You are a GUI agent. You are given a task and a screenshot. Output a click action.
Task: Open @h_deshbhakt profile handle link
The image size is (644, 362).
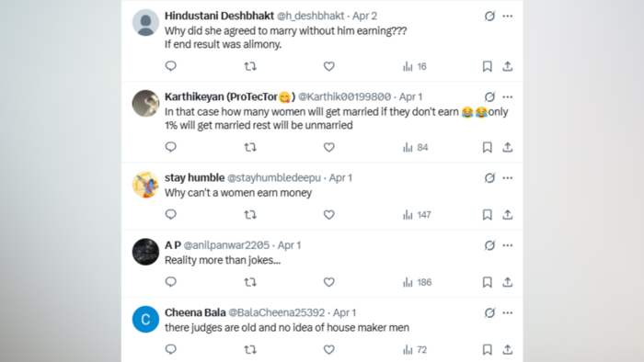[x=310, y=16]
